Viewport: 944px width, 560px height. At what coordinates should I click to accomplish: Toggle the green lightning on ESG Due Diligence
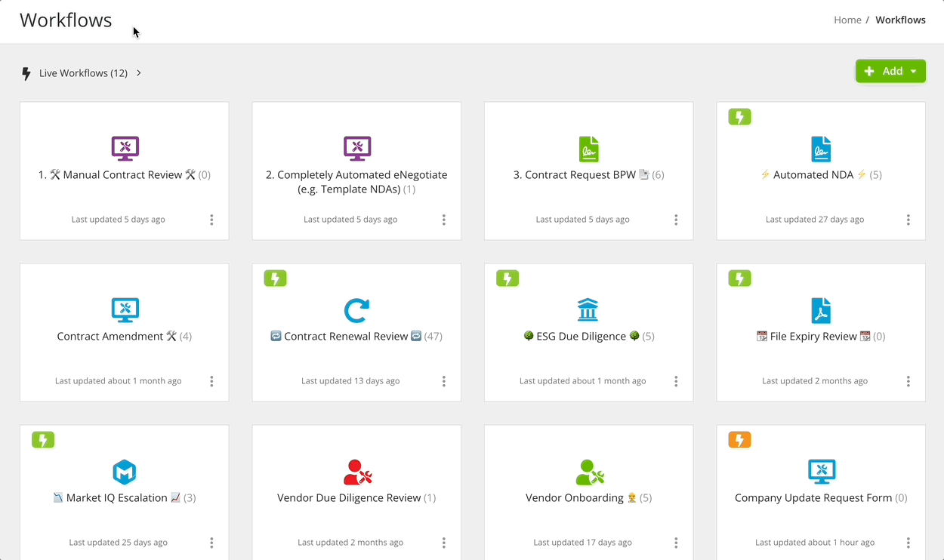click(507, 278)
